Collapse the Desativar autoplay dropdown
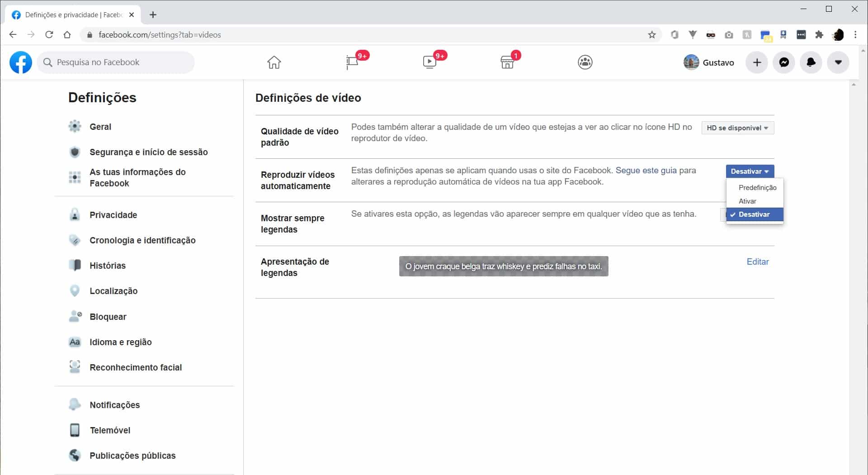The width and height of the screenshot is (868, 475). click(x=750, y=171)
